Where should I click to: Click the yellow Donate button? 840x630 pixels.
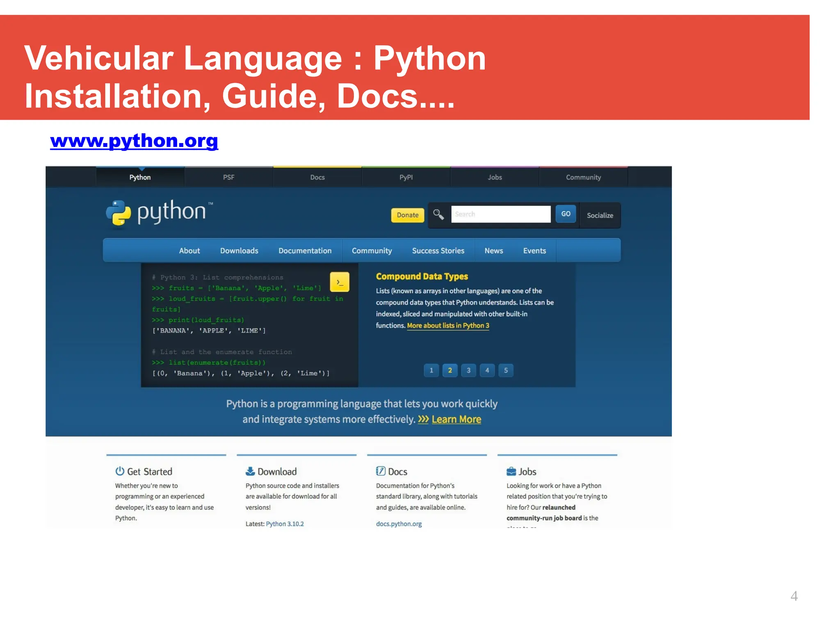(408, 215)
